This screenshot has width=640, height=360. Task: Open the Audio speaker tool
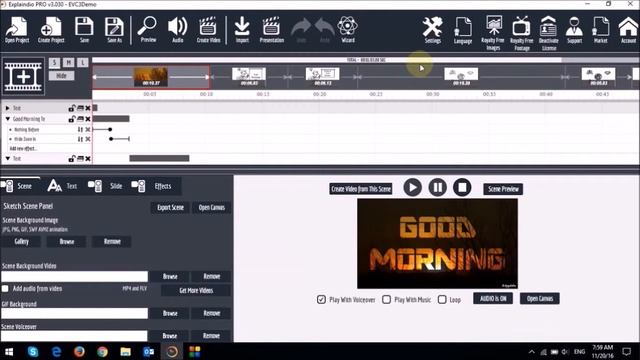tap(178, 29)
